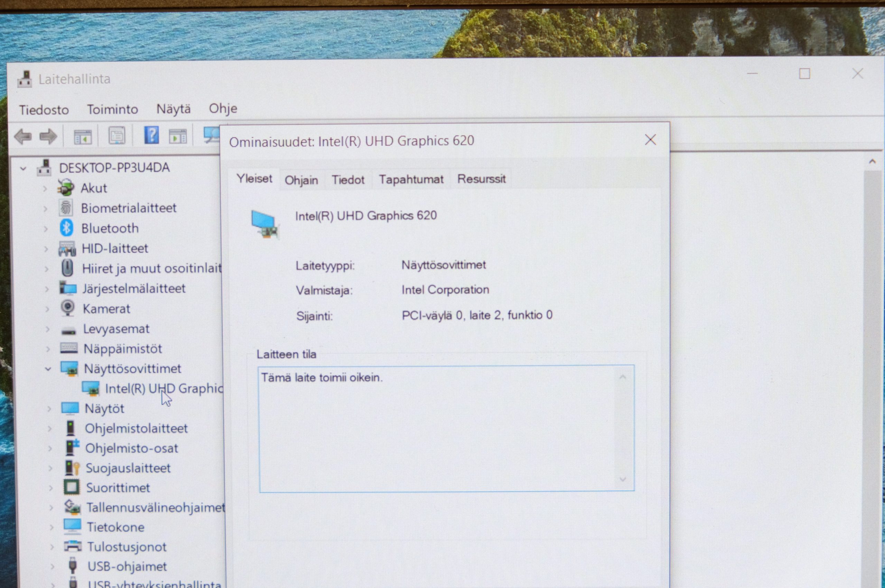Viewport: 885px width, 588px height.
Task: Select the Näytöt monitor icon
Action: tap(70, 408)
